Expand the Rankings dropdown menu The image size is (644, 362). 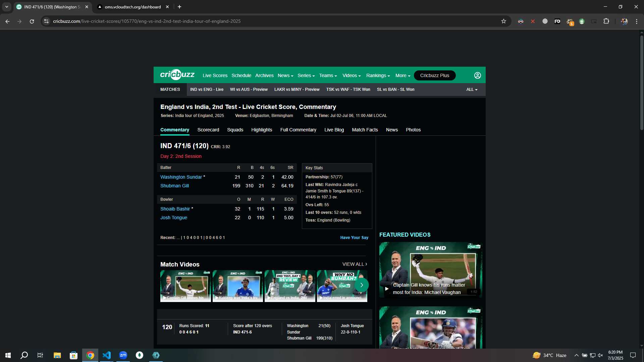coord(378,75)
